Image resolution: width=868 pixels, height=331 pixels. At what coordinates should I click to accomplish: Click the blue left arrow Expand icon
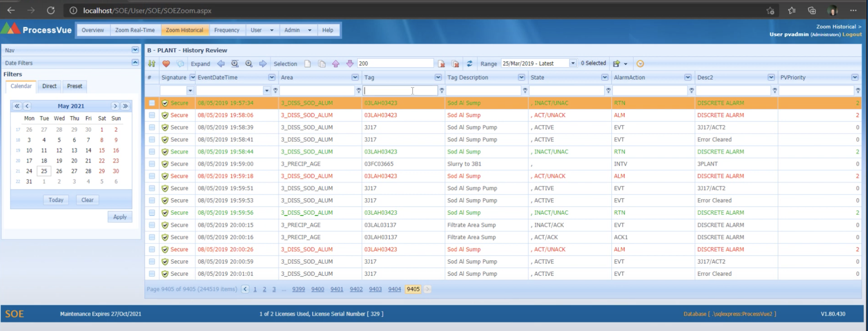pos(221,64)
